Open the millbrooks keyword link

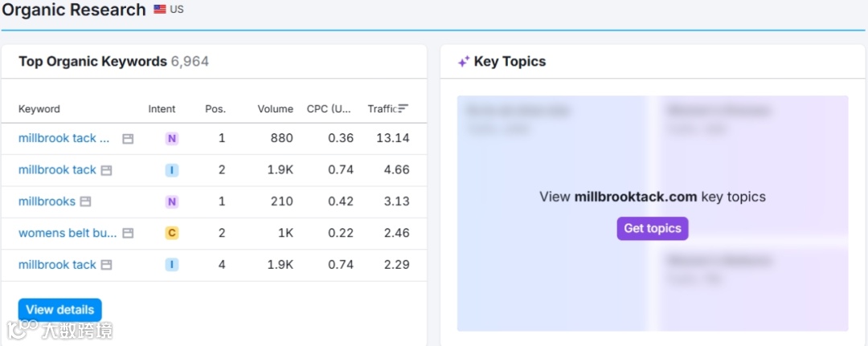pyautogui.click(x=47, y=201)
